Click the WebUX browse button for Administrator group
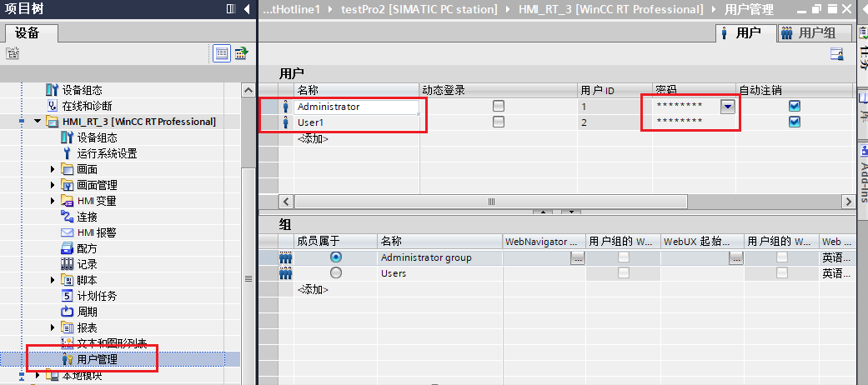 pos(735,257)
